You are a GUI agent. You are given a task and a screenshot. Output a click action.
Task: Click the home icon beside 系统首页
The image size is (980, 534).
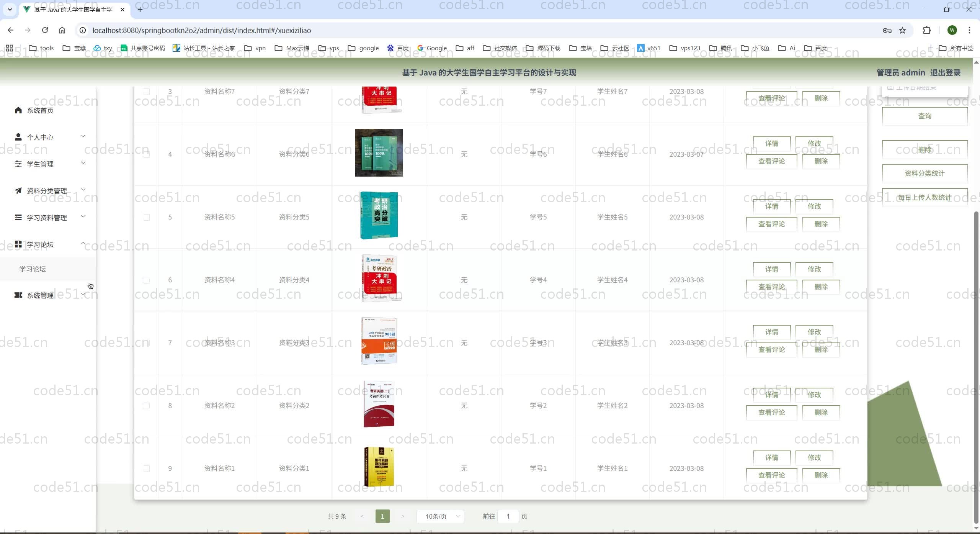coord(18,110)
